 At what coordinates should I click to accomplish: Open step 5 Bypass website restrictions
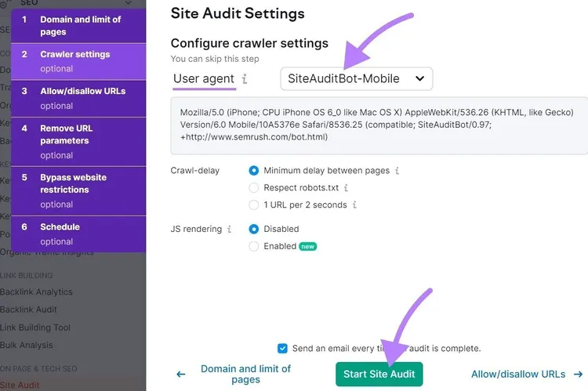click(78, 191)
